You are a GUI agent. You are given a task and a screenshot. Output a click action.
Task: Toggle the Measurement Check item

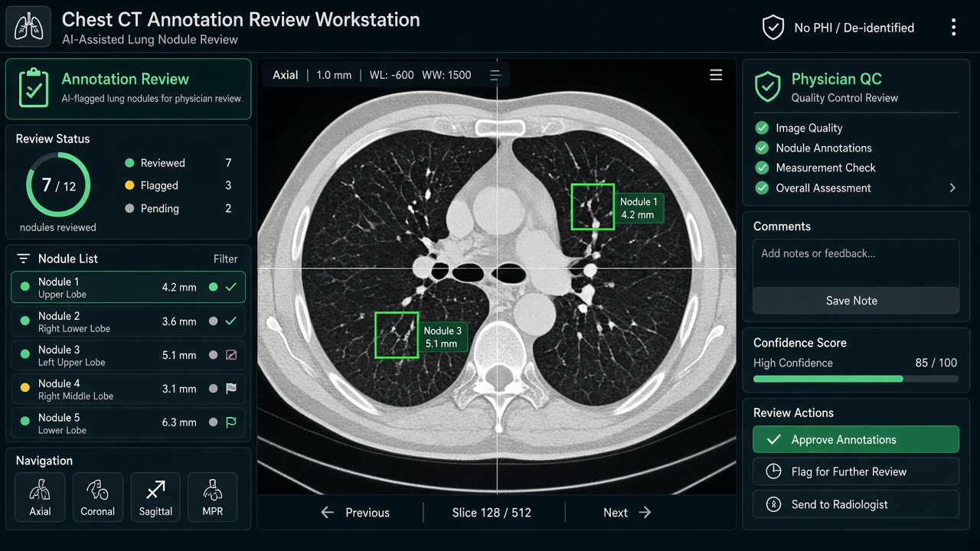(x=762, y=168)
